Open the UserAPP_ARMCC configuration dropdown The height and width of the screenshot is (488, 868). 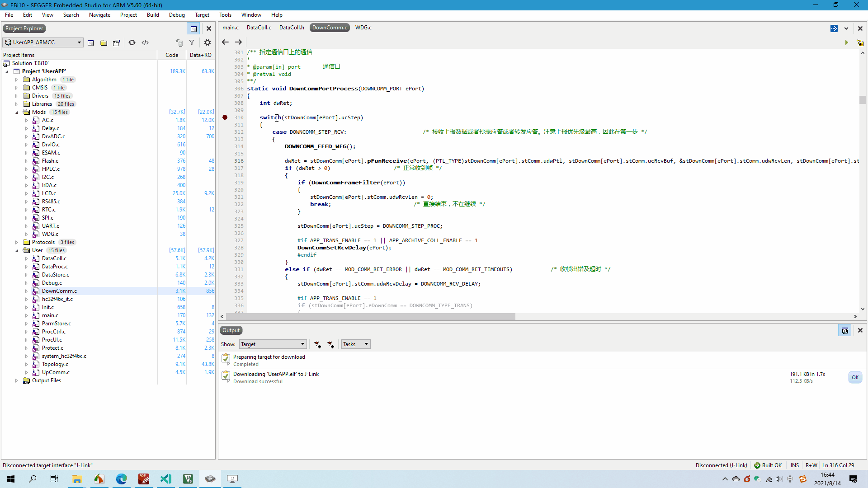coord(43,42)
